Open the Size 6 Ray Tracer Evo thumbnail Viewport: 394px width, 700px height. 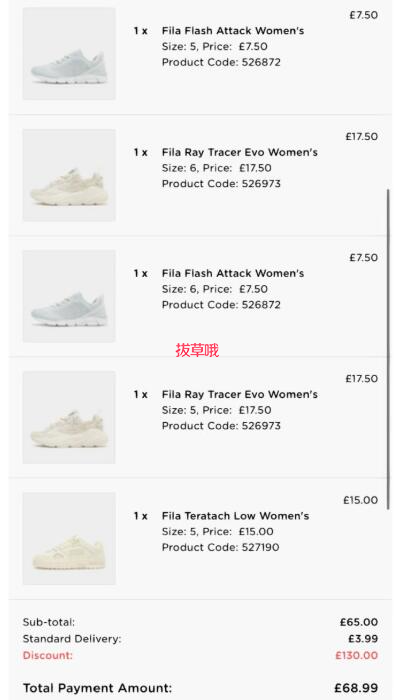[x=69, y=175]
